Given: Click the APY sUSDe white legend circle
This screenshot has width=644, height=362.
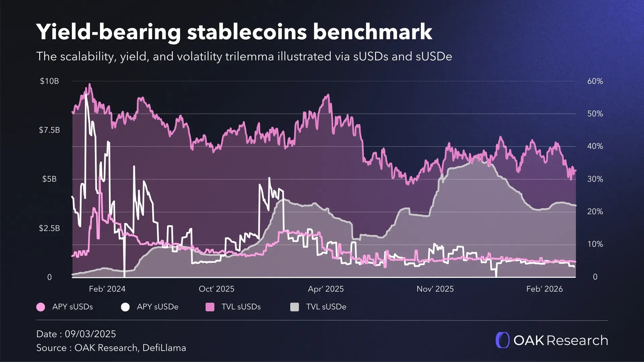Looking at the screenshot, I should 125,307.
